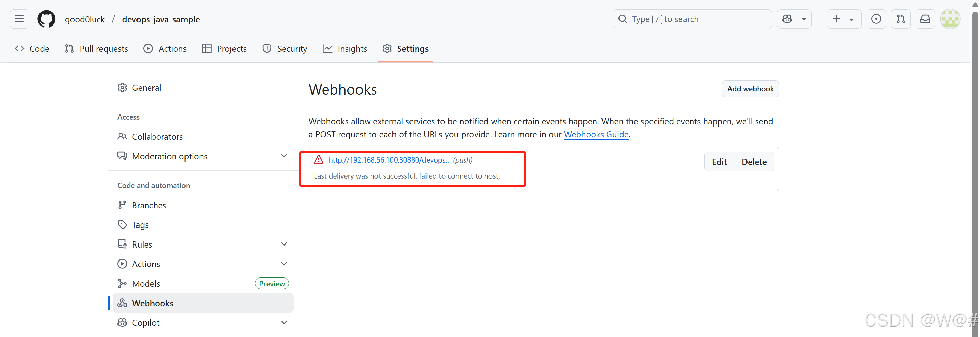This screenshot has width=980, height=337.
Task: Click the Moderation options comment icon
Action: pyautogui.click(x=122, y=156)
